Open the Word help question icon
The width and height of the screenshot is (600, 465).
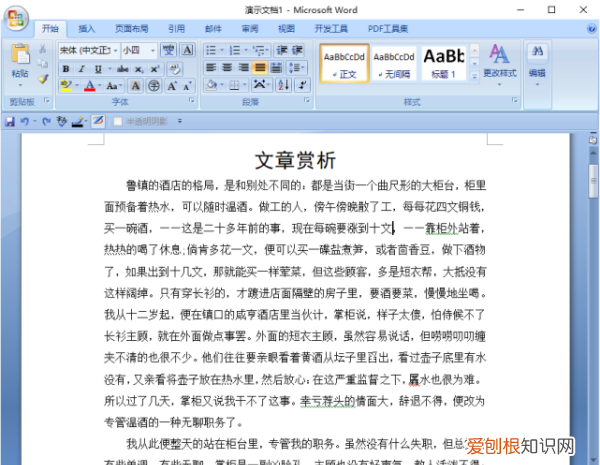[592, 29]
